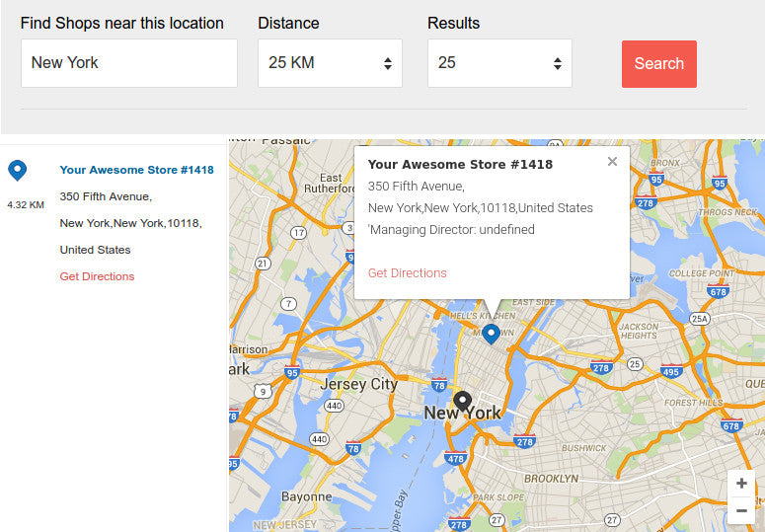The image size is (765, 532).
Task: Click the Your Awesome Store #1418 popup title
Action: point(460,165)
